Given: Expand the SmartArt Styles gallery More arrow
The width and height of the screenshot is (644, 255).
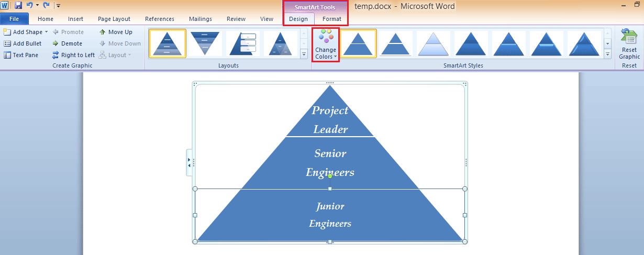Looking at the screenshot, I should (x=607, y=54).
